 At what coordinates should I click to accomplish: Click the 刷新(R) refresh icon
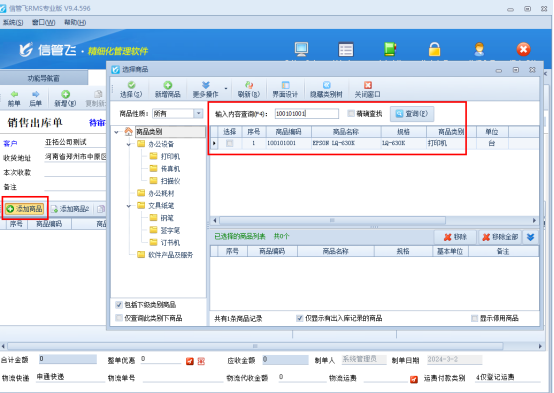pyautogui.click(x=249, y=85)
